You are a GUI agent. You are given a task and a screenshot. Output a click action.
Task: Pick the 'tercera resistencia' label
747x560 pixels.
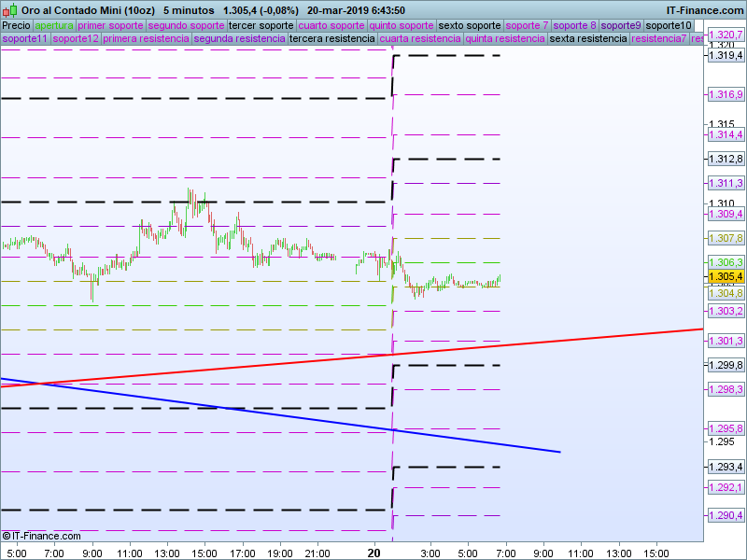(332, 39)
